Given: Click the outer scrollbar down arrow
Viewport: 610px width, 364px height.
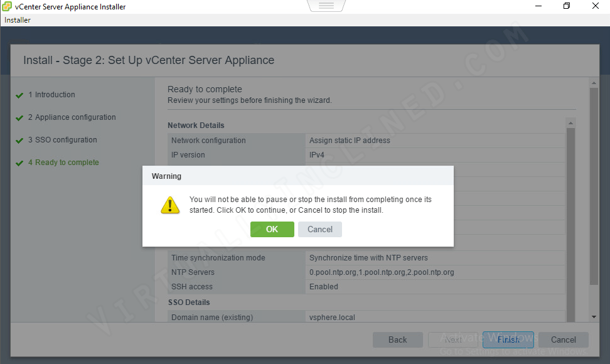Looking at the screenshot, I should pyautogui.click(x=593, y=316).
